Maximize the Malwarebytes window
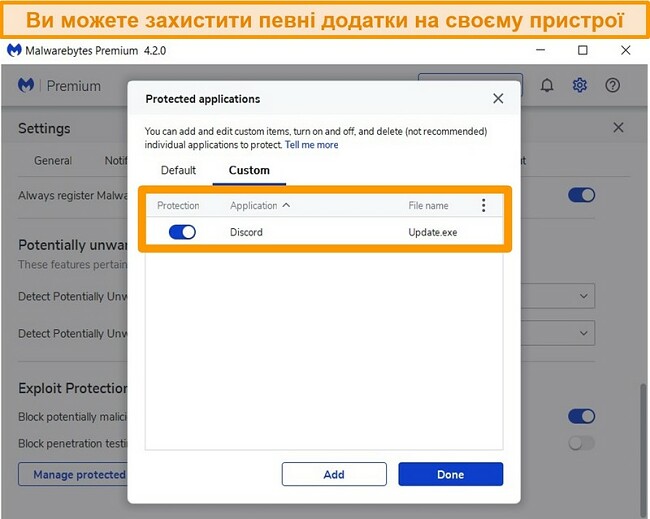The height and width of the screenshot is (519, 650). tap(582, 50)
